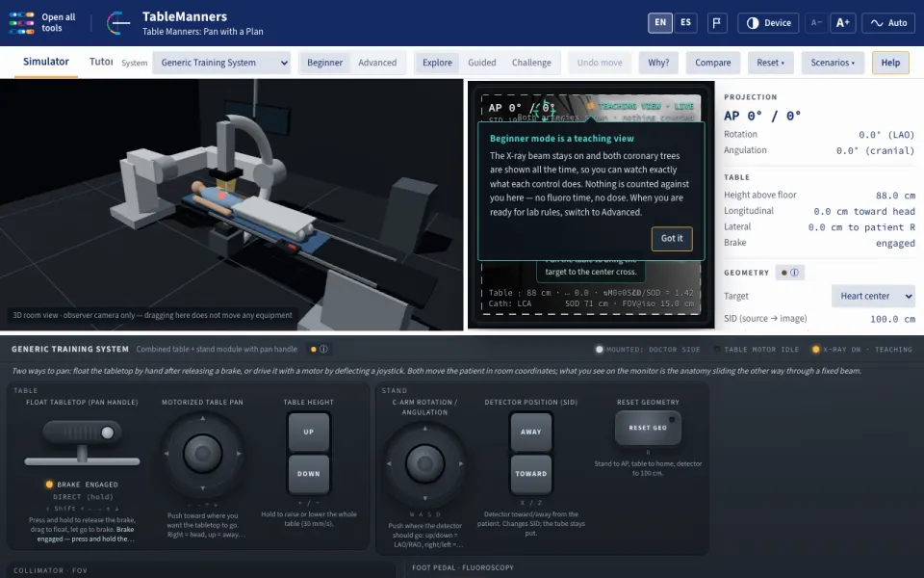924x578 pixels.
Task: Click the motorized table pan joystick center
Action: [203, 454]
